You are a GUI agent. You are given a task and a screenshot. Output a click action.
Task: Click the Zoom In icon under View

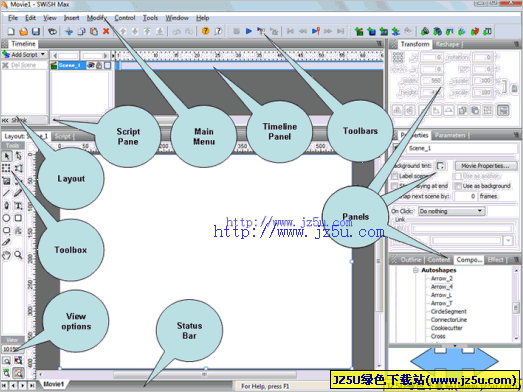[x=6, y=361]
